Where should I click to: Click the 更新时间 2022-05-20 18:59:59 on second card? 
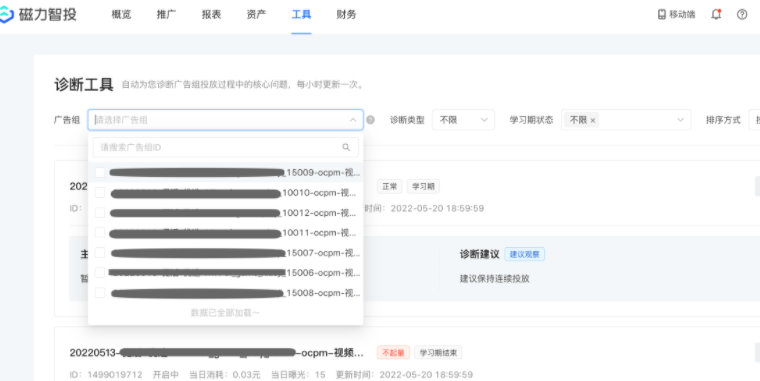click(404, 375)
